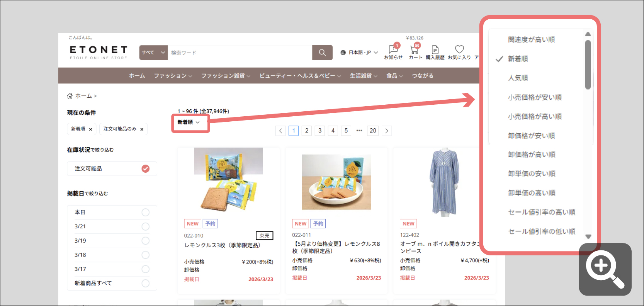Choose 卸価格が高い順 sort option
Viewport: 644px width, 306px height.
tap(532, 155)
